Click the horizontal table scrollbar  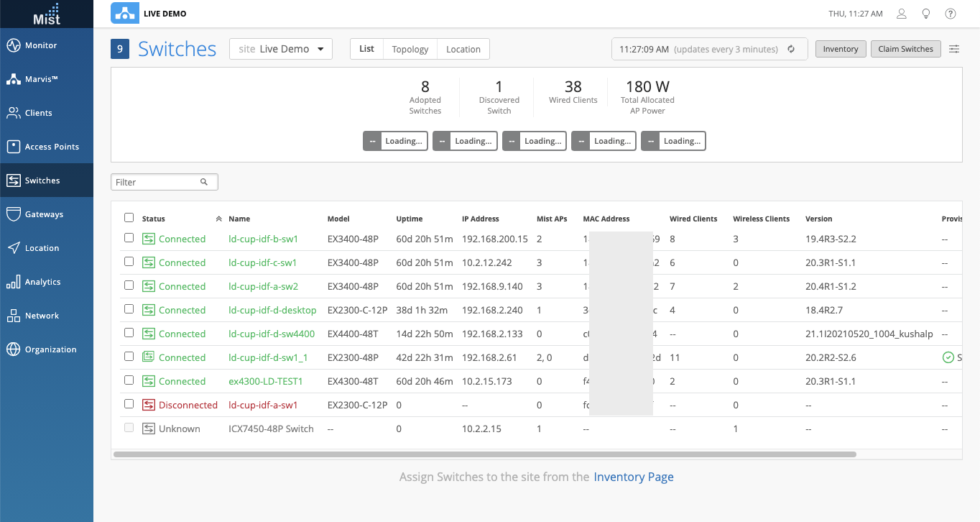coord(485,454)
